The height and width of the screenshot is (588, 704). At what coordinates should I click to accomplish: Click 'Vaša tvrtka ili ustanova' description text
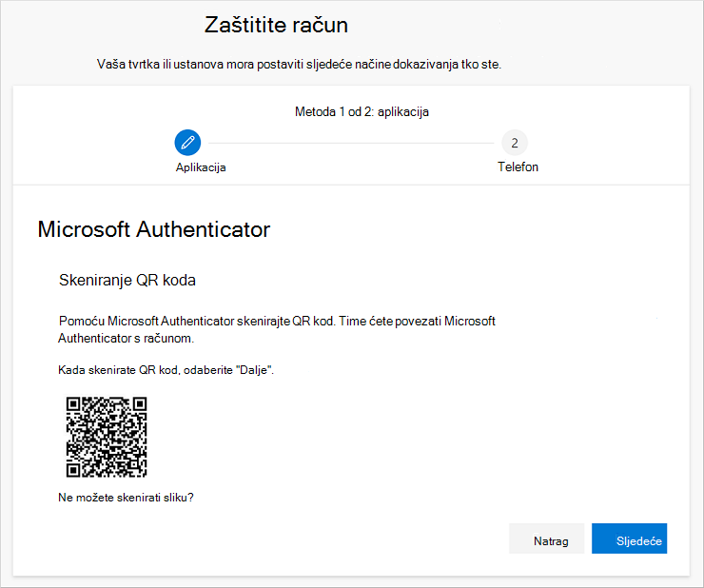(299, 65)
